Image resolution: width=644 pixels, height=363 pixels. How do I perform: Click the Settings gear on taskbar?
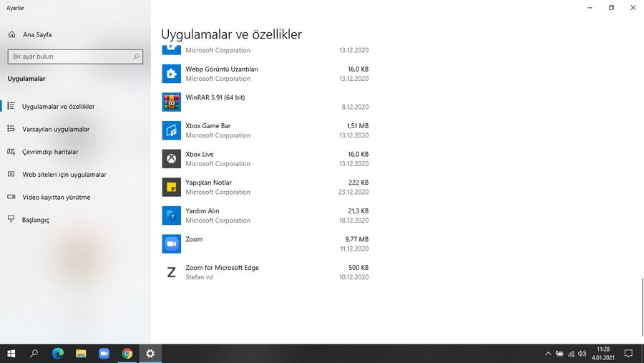coord(150,354)
